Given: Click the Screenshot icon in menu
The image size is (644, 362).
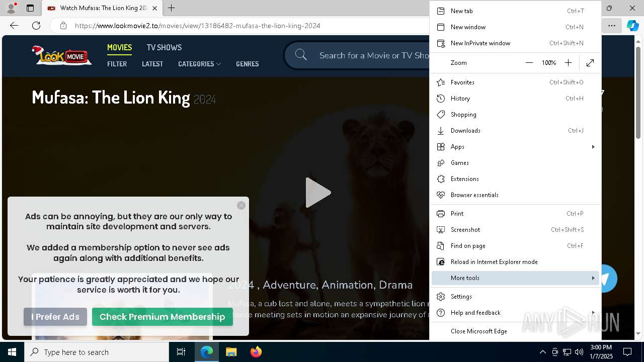Looking at the screenshot, I should pyautogui.click(x=441, y=230).
